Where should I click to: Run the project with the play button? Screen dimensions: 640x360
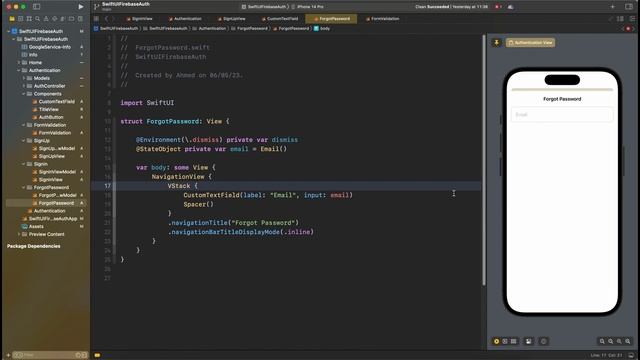coord(80,7)
